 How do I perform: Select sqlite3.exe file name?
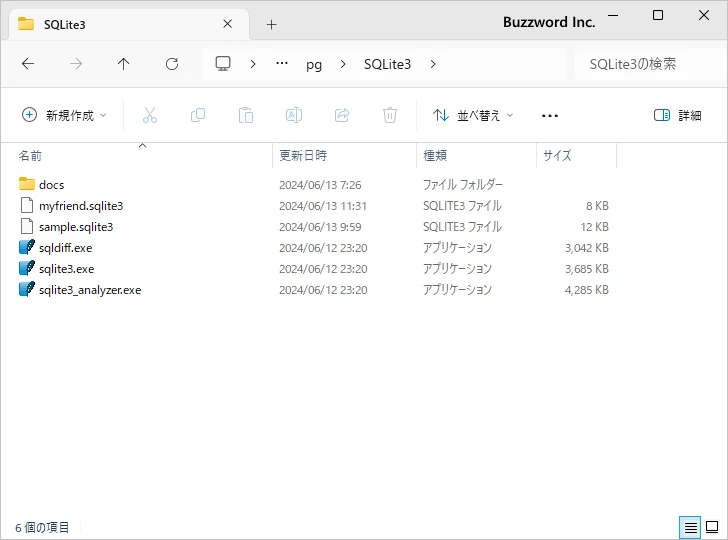[x=66, y=269]
